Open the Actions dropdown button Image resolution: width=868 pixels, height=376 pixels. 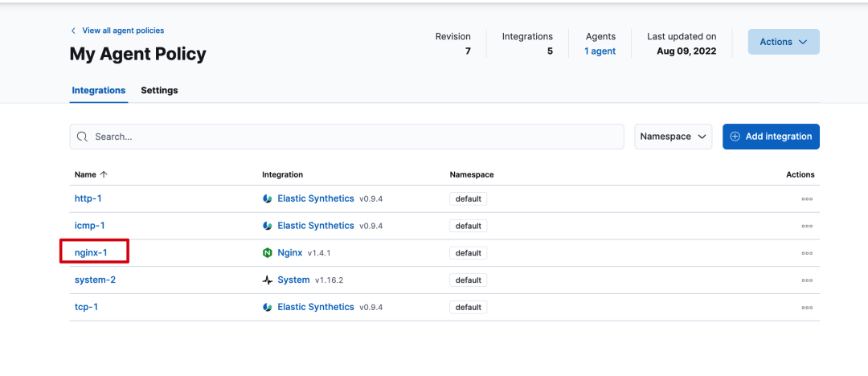783,42
